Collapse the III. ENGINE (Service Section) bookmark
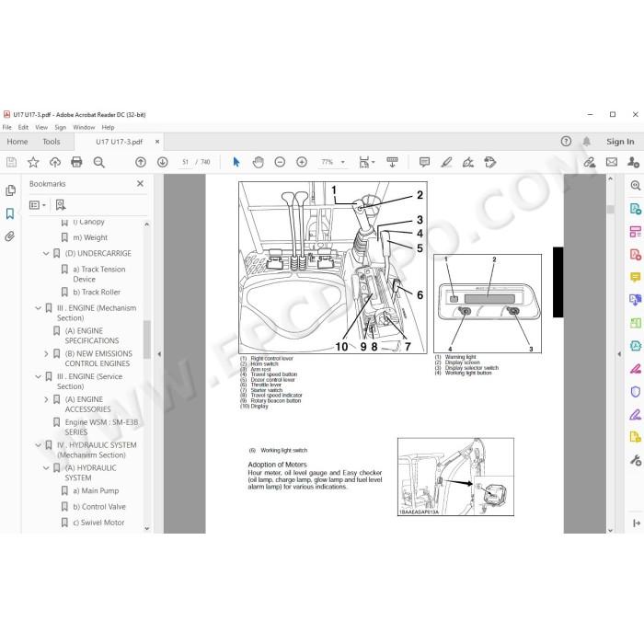 coord(38,376)
